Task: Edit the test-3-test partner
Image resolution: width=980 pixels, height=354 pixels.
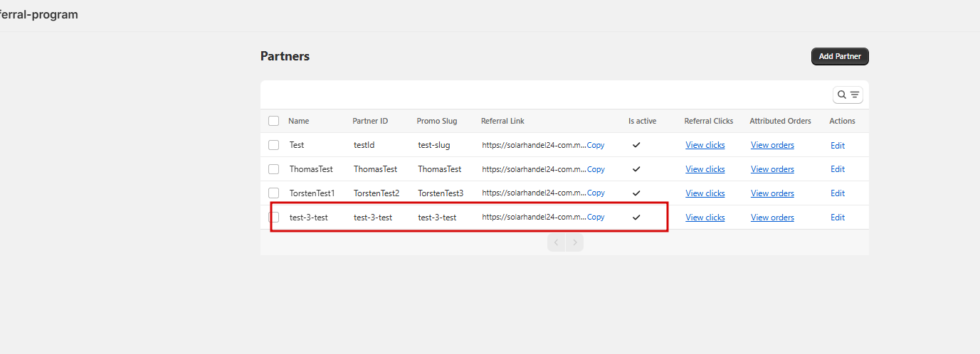Action: pyautogui.click(x=838, y=218)
